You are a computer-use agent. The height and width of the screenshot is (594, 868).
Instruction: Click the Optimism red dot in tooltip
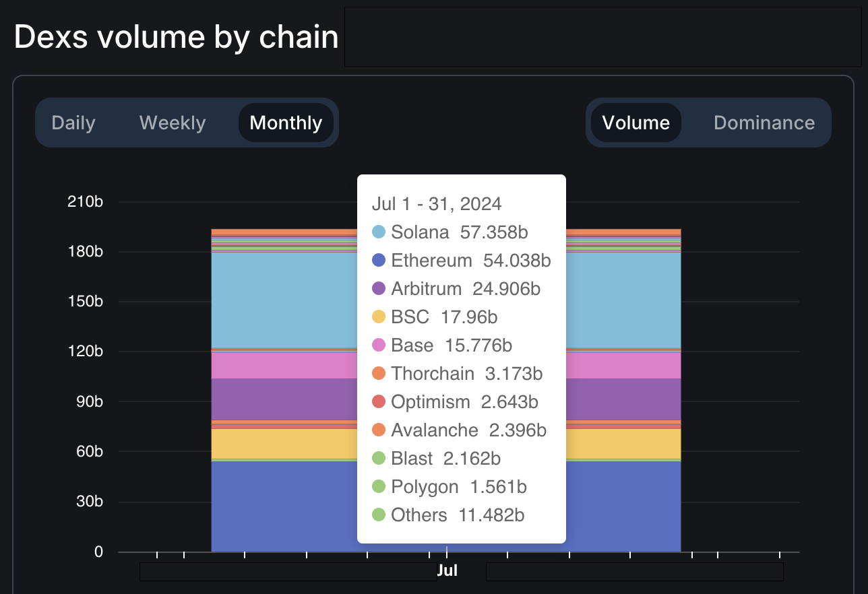[379, 402]
